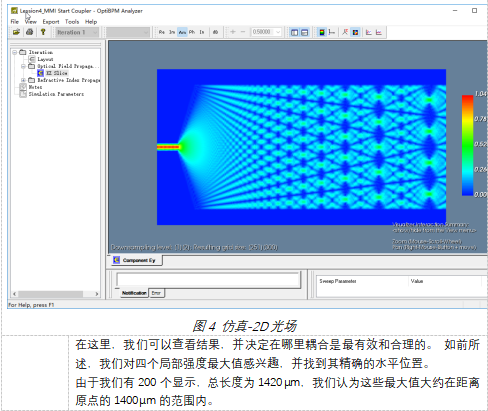
Task: Select the Refractive Index Propagation folder label
Action: pos(68,80)
